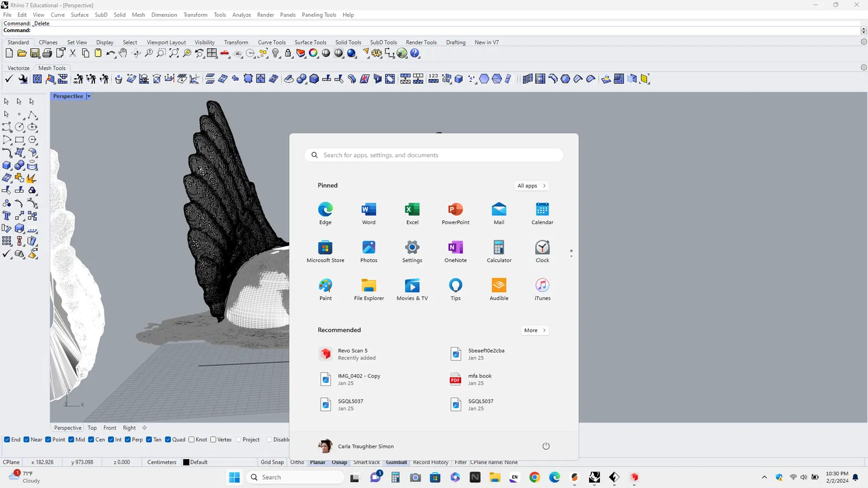
Task: Toggle the Perp osnap checkbox
Action: click(x=128, y=440)
